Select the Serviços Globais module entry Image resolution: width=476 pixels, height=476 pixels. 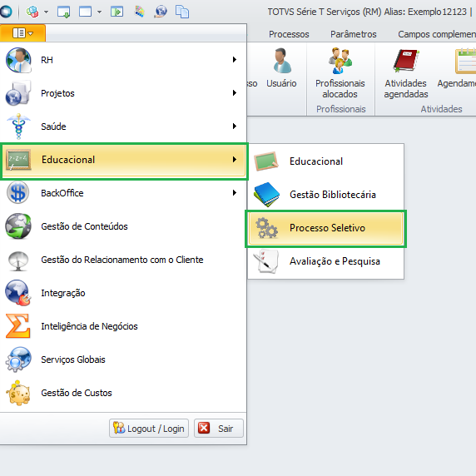(x=123, y=359)
